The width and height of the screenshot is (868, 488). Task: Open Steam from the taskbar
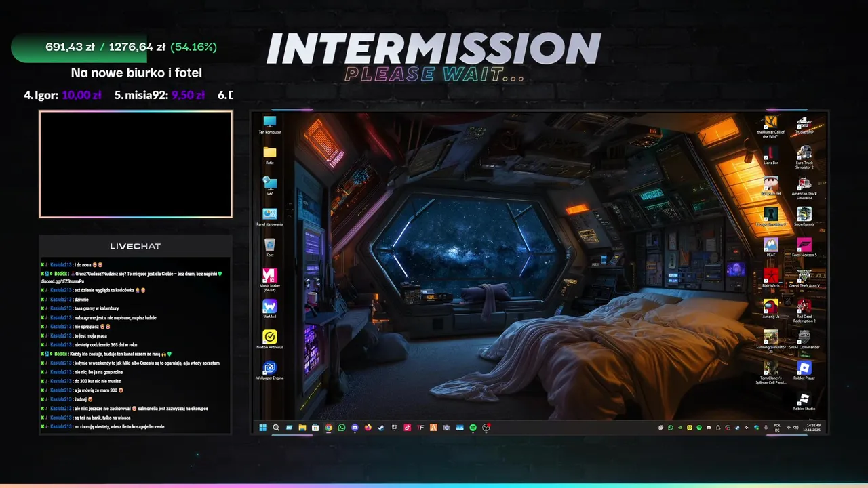[x=381, y=428]
